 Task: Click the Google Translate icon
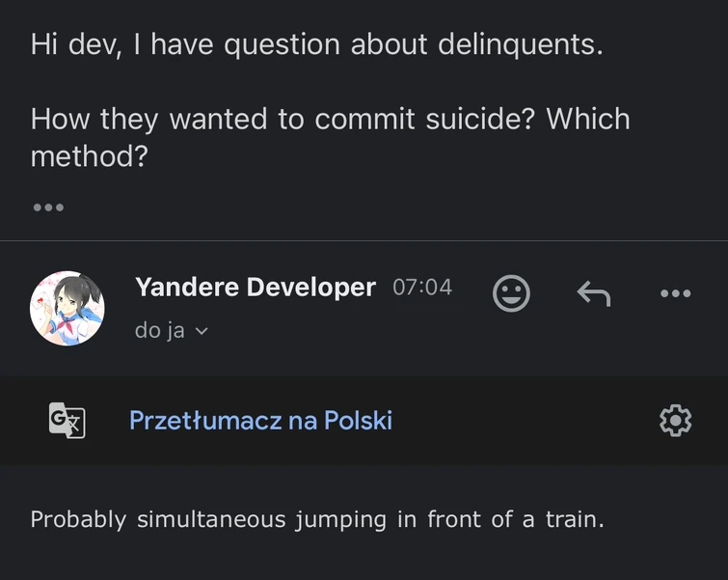pyautogui.click(x=67, y=421)
